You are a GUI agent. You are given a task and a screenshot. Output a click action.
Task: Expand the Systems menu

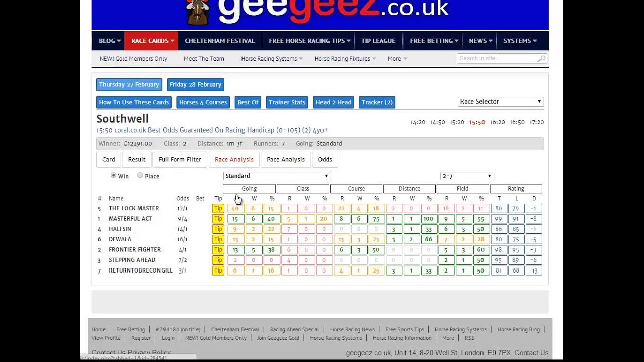point(520,41)
